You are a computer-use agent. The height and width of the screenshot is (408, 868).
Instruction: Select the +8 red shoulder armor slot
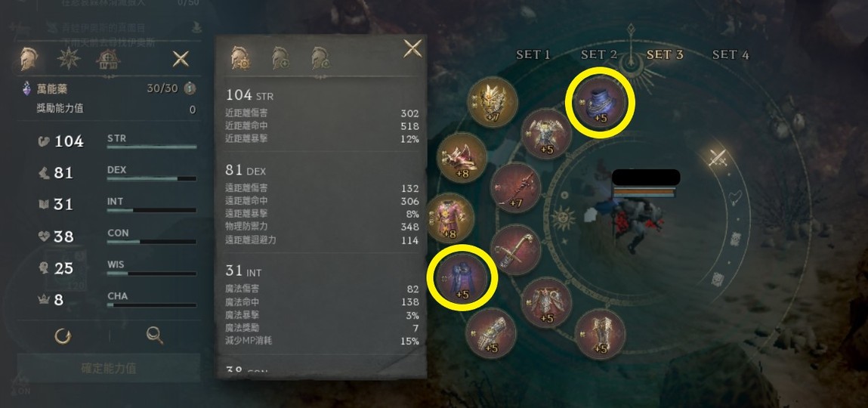point(462,158)
